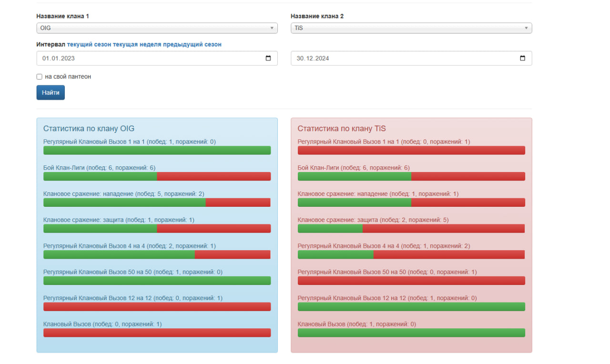Click the start date field 01.01.2023
The height and width of the screenshot is (364, 610).
[143, 59]
